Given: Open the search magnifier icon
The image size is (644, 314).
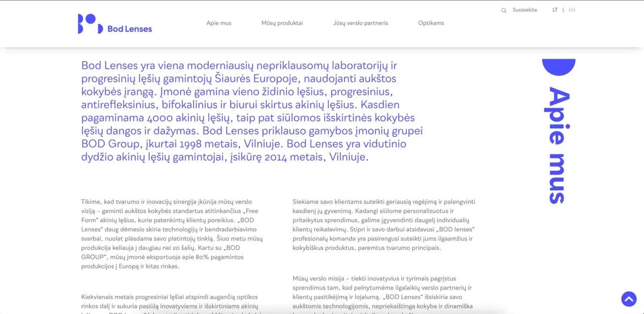Looking at the screenshot, I should coord(503,10).
